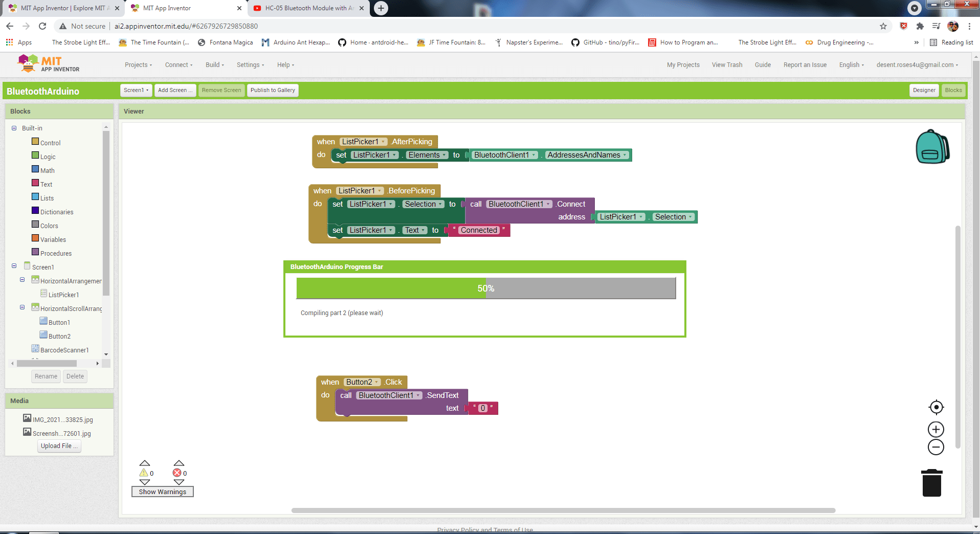Click the MIT App Inventor logo
This screenshot has height=534, width=980.
pos(49,64)
